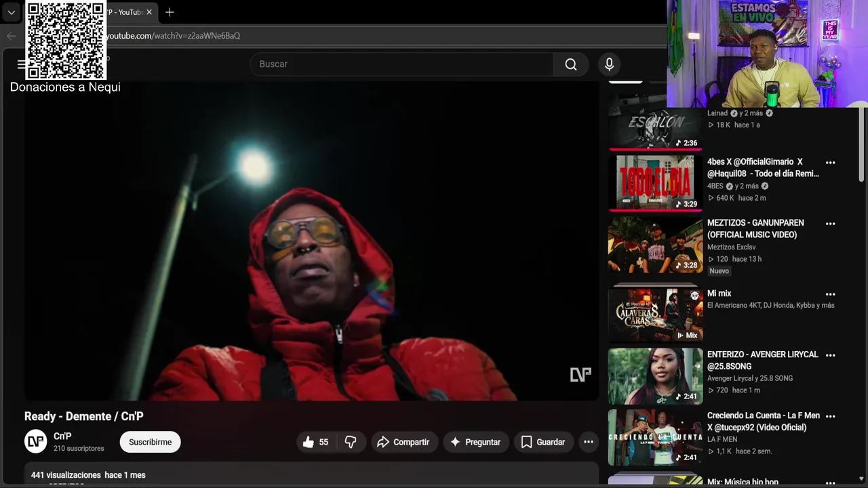Viewport: 868px width, 488px height.
Task: Close the YouTube browser tab
Action: pyautogui.click(x=149, y=12)
